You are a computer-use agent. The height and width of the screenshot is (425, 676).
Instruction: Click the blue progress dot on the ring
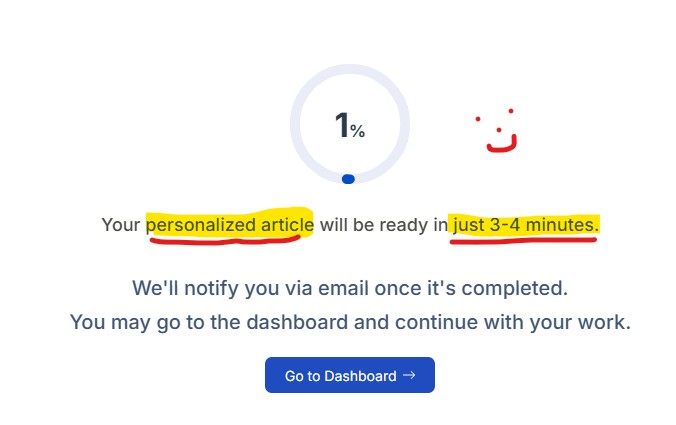click(348, 179)
